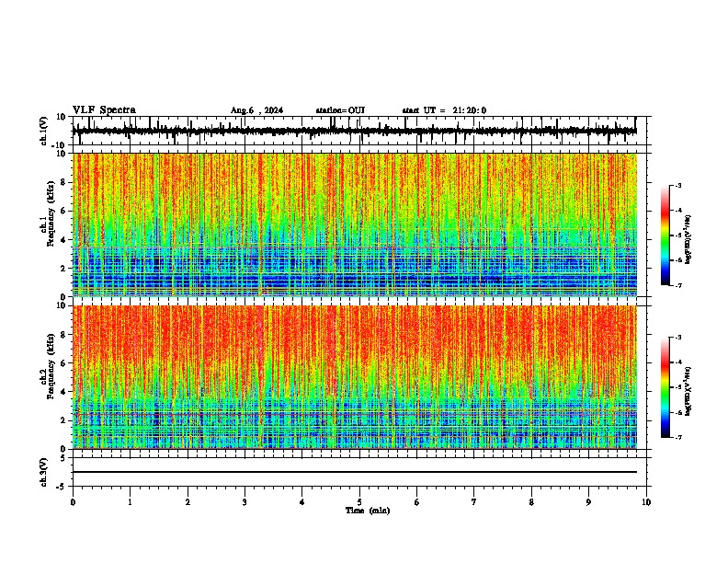Click the time axis tick label '1'
Image resolution: width=728 pixels, height=563 pixels.
tap(130, 502)
